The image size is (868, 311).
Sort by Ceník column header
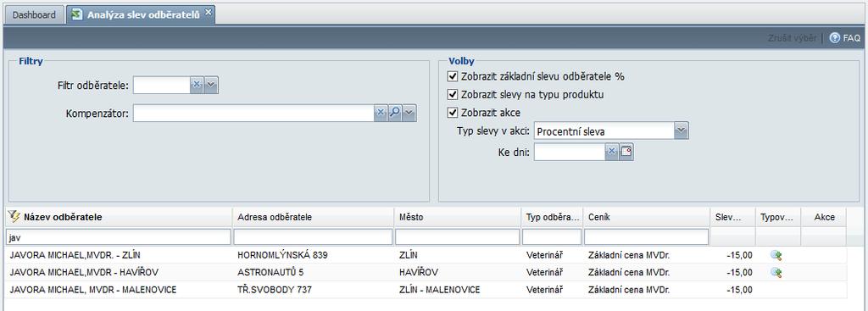pyautogui.click(x=647, y=217)
